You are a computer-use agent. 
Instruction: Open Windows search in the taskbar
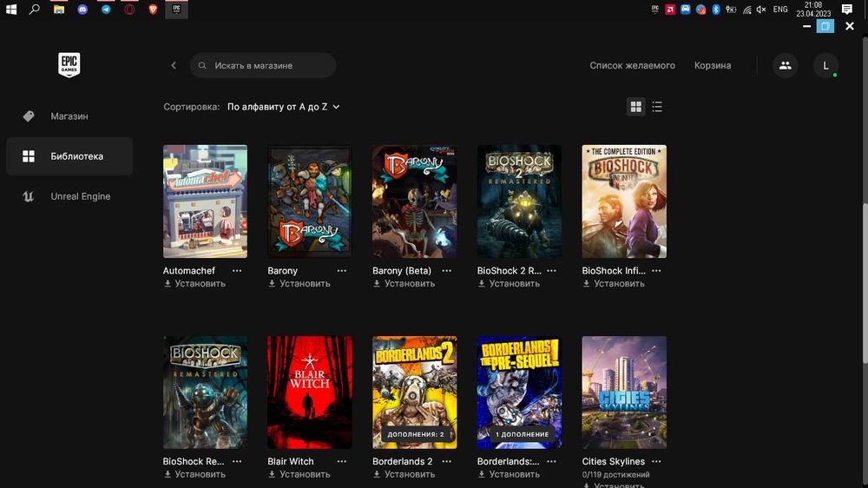click(35, 10)
